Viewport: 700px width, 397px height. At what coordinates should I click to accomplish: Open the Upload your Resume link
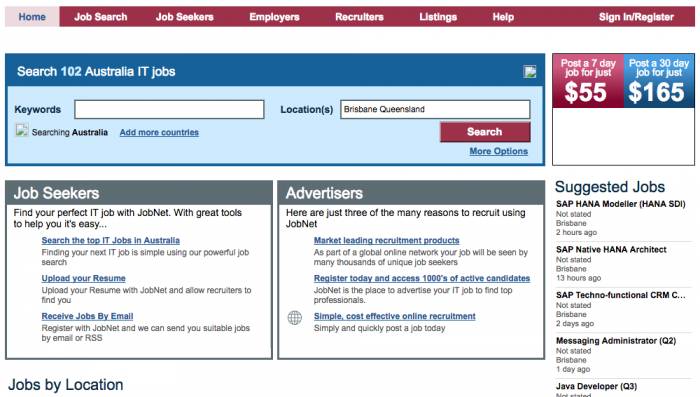point(83,278)
